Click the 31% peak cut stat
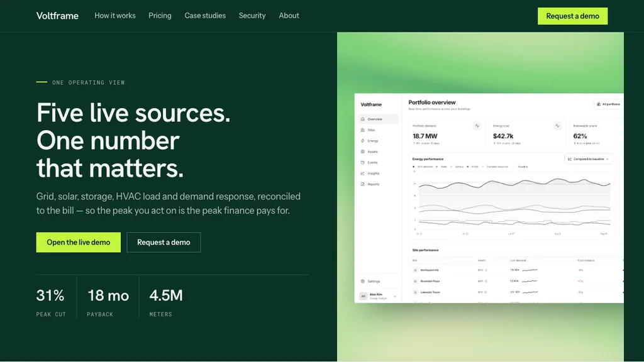 [51, 303]
